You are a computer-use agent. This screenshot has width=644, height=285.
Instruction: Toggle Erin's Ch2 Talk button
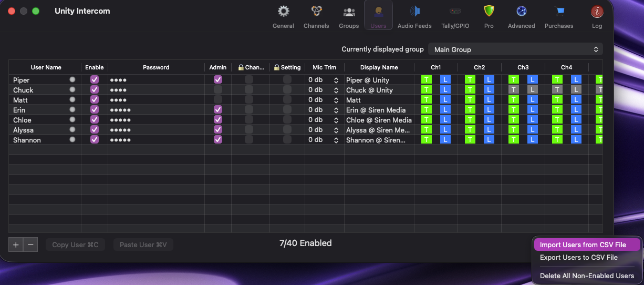[470, 109]
